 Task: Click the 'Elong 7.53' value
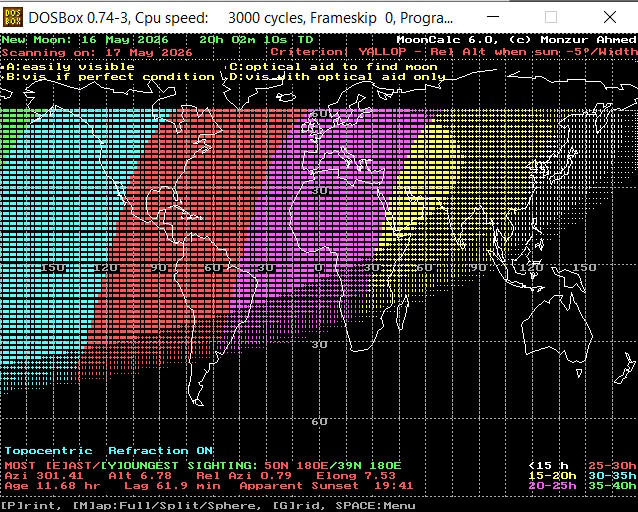click(x=356, y=476)
